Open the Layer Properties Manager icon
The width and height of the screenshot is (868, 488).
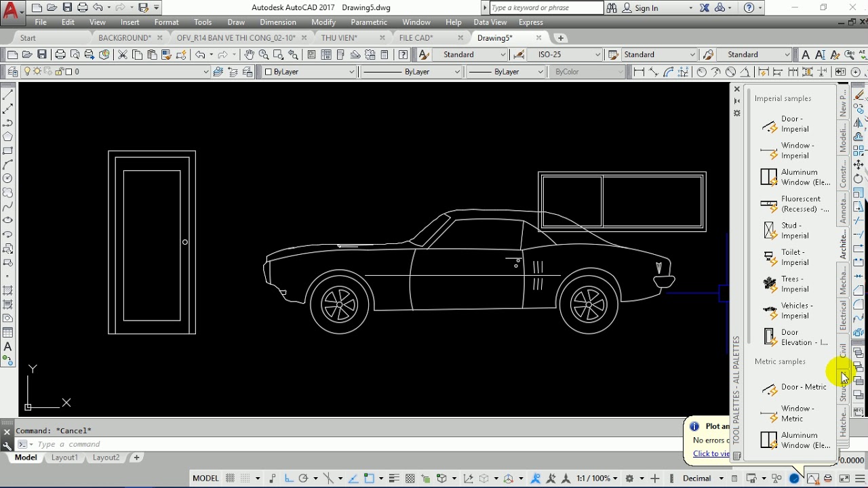click(12, 72)
